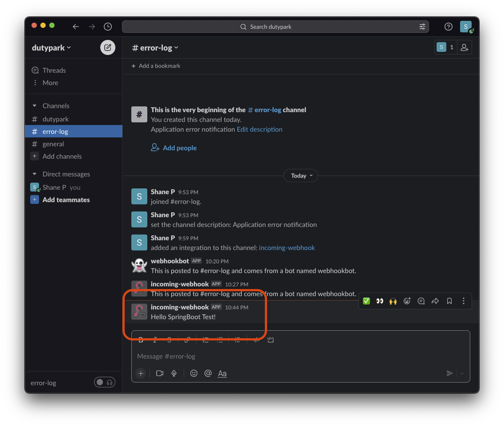
Task: Focus the Search dutypark field
Action: click(x=276, y=27)
